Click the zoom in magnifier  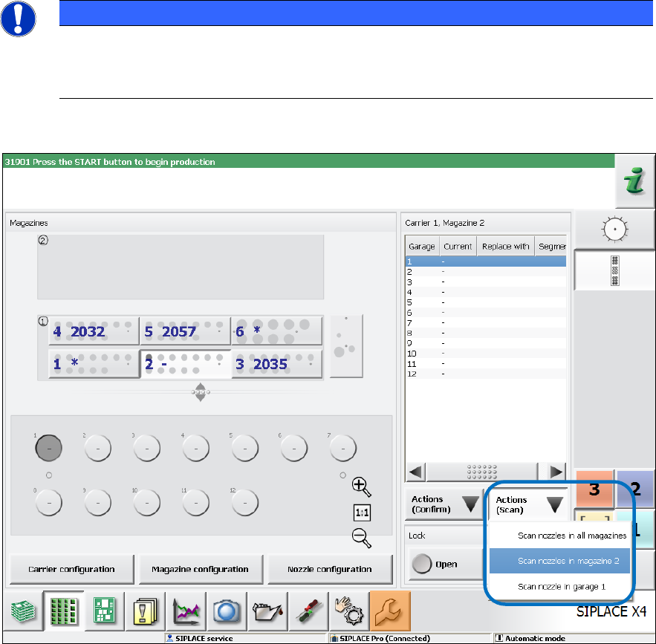click(x=361, y=487)
